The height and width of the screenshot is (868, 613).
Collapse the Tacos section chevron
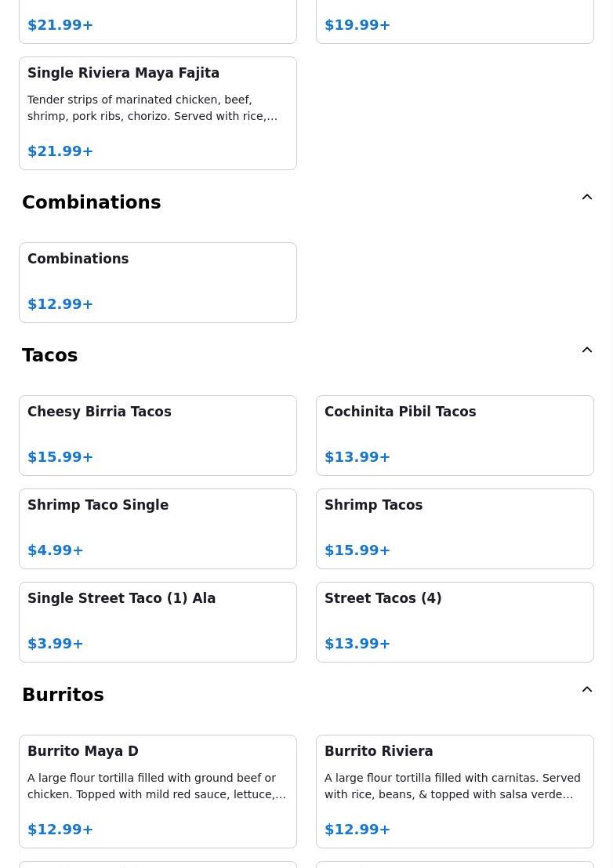[x=586, y=350]
